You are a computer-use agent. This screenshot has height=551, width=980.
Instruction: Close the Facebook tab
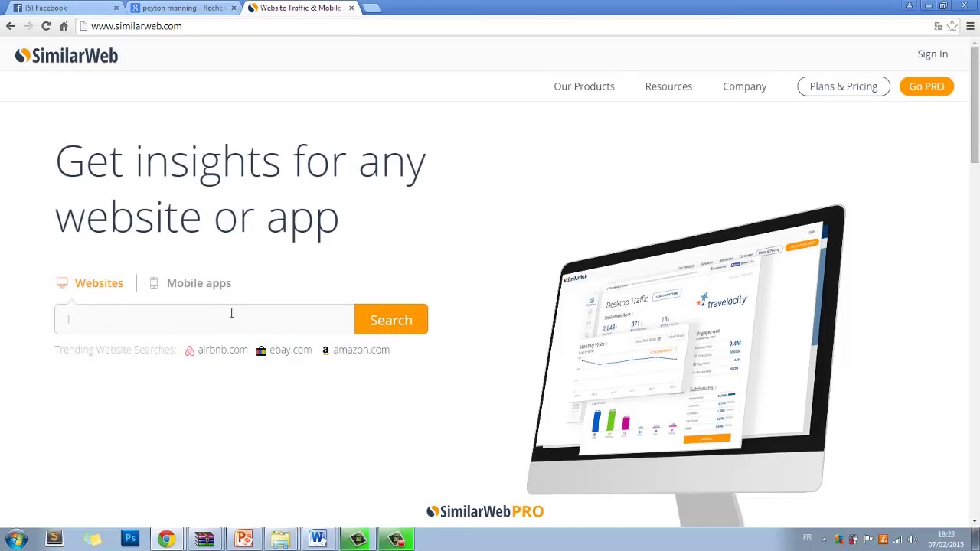tap(116, 8)
